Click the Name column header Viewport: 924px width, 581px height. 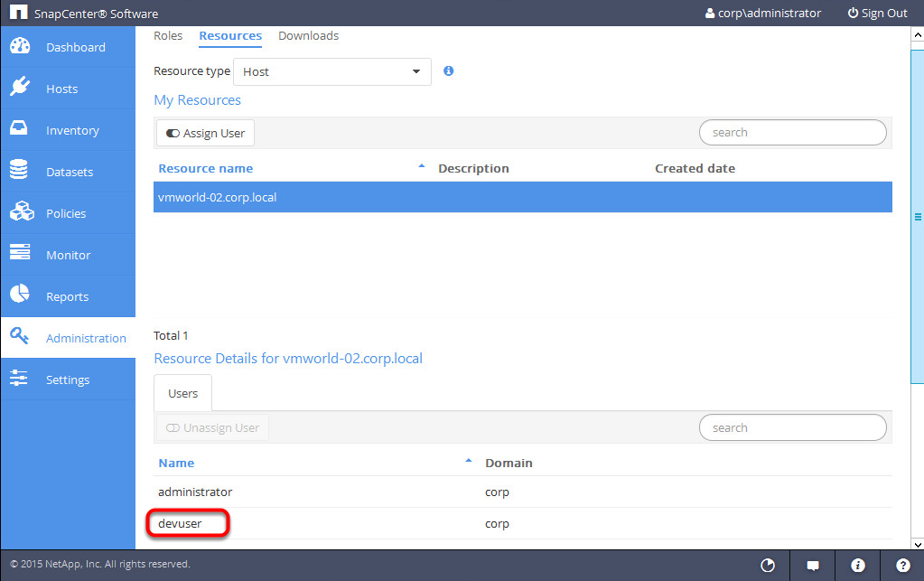click(176, 464)
